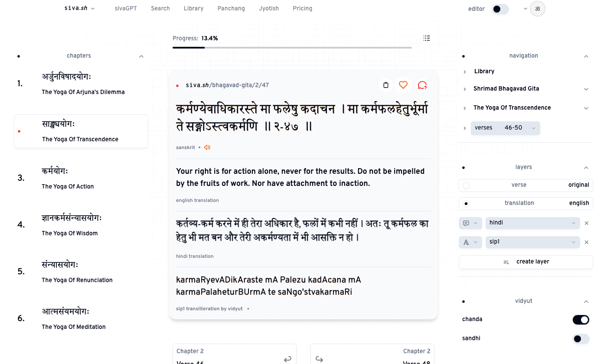Go to the Panchang page
Image resolution: width=607 pixels, height=364 pixels.
[231, 8]
